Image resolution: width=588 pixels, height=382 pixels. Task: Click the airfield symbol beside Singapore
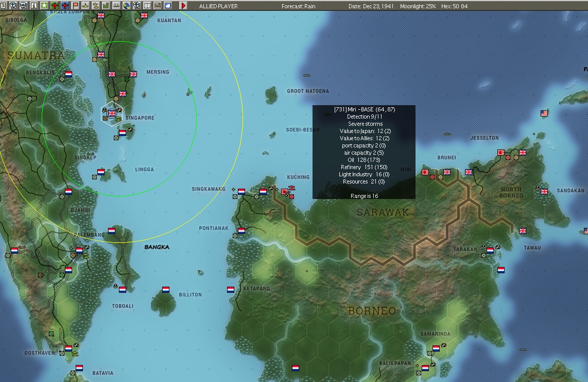pyautogui.click(x=119, y=110)
